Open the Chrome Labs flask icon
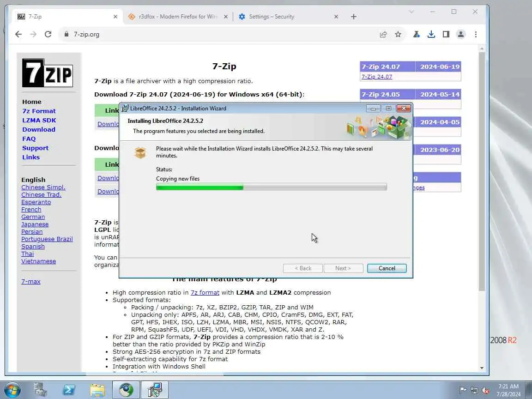532x399 pixels. coord(416,34)
